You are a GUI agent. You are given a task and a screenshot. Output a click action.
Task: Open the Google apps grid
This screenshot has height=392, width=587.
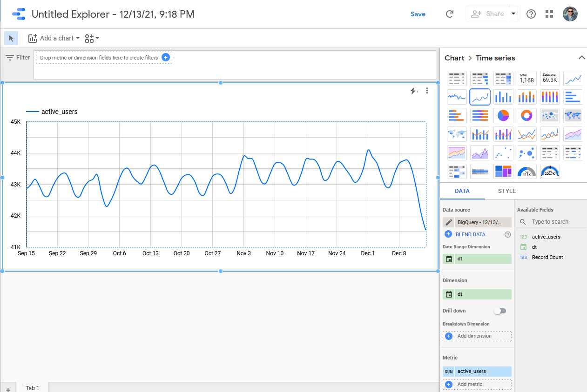click(x=549, y=14)
